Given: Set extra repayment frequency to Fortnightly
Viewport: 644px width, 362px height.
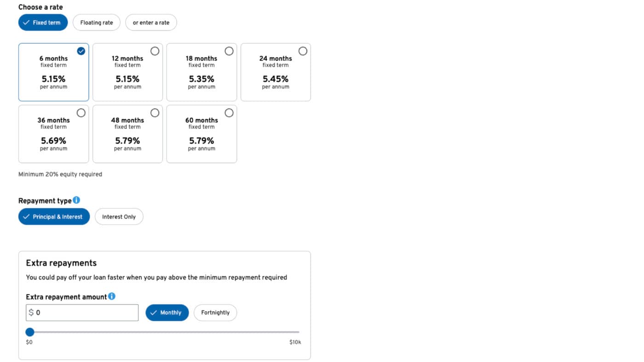Looking at the screenshot, I should pyautogui.click(x=215, y=312).
